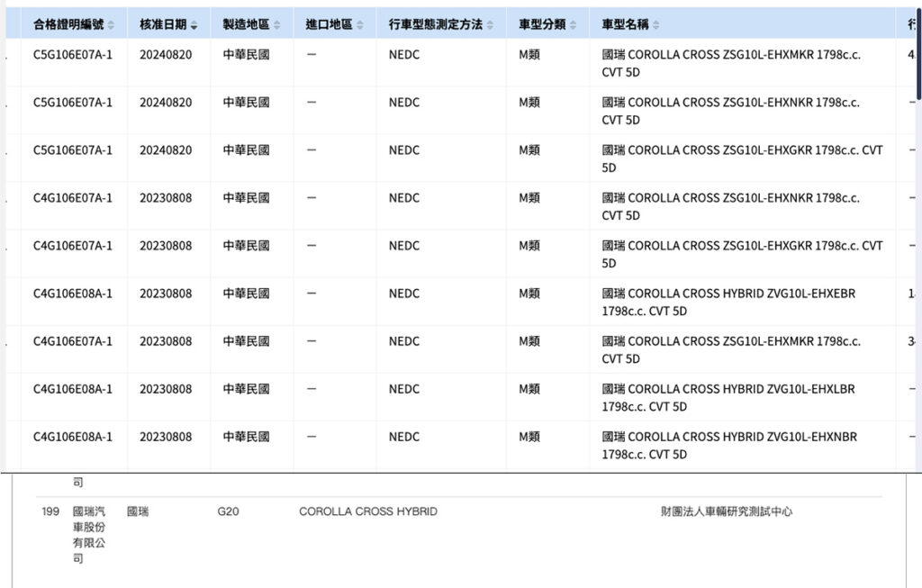The image size is (922, 588).
Task: Click NEDC in the ZVG10L-EHXLBR row
Action: click(404, 389)
